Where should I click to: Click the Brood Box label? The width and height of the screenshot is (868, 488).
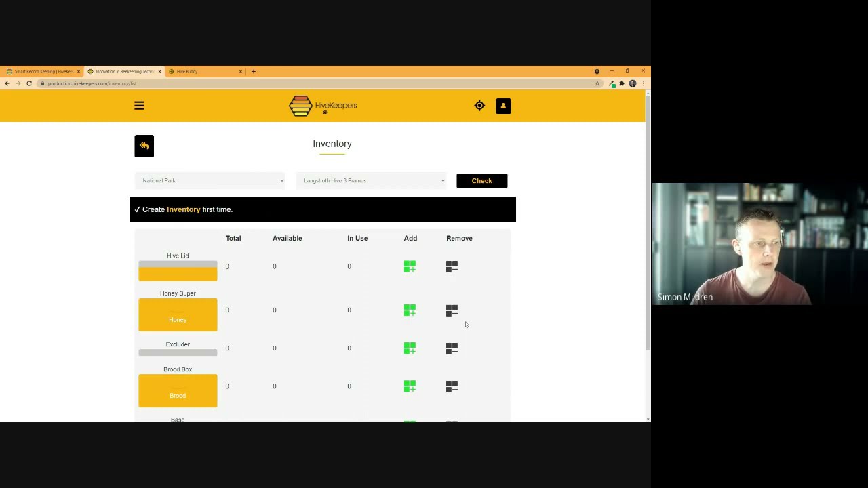[x=178, y=369]
